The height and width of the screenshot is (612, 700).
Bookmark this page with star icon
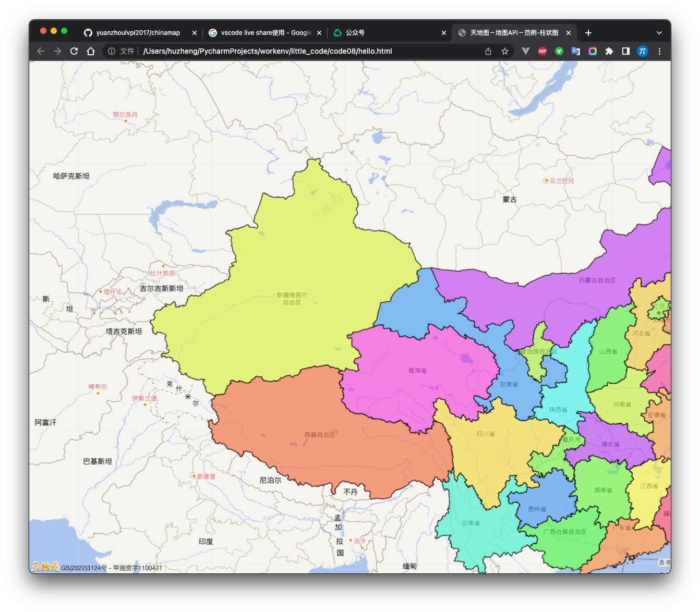(x=505, y=51)
